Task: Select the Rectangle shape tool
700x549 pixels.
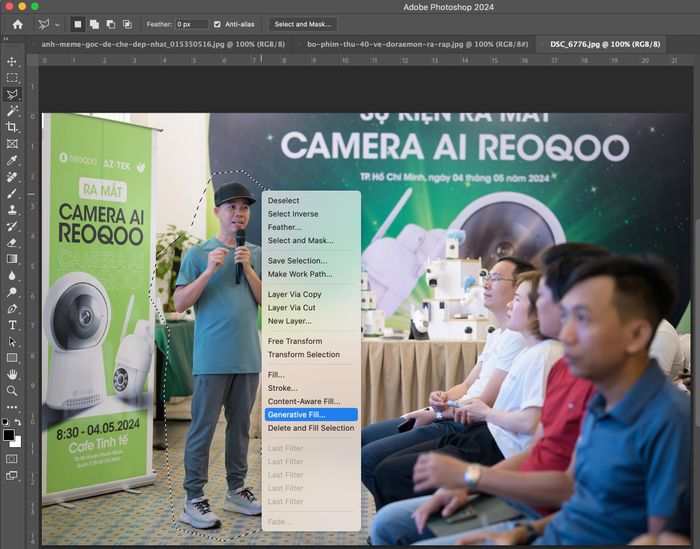Action: click(x=12, y=358)
